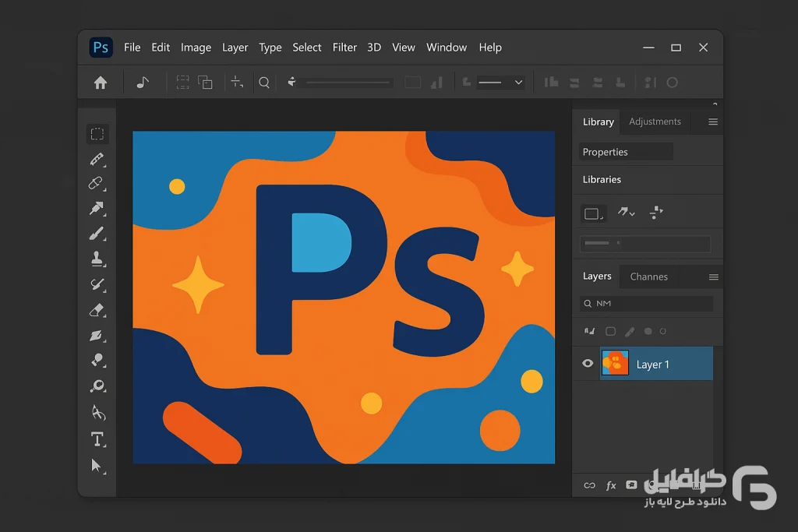This screenshot has width=798, height=532.
Task: Adjust the slider in the options bar
Action: [348, 83]
